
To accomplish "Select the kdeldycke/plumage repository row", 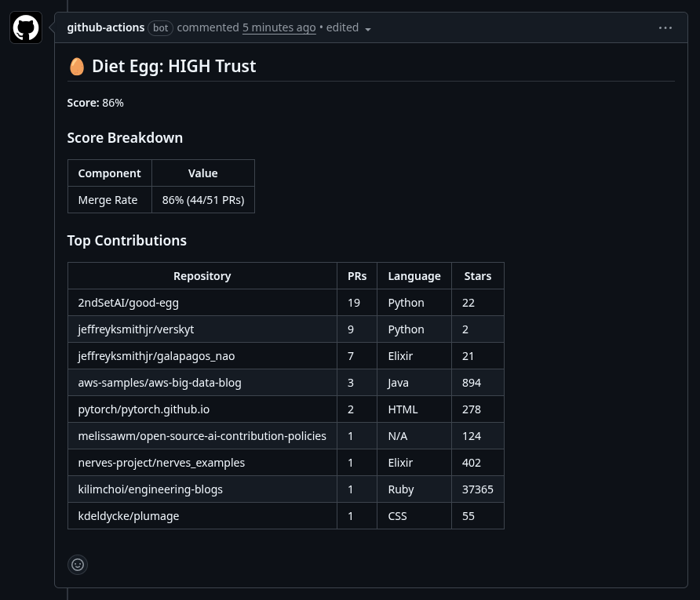I will point(129,516).
